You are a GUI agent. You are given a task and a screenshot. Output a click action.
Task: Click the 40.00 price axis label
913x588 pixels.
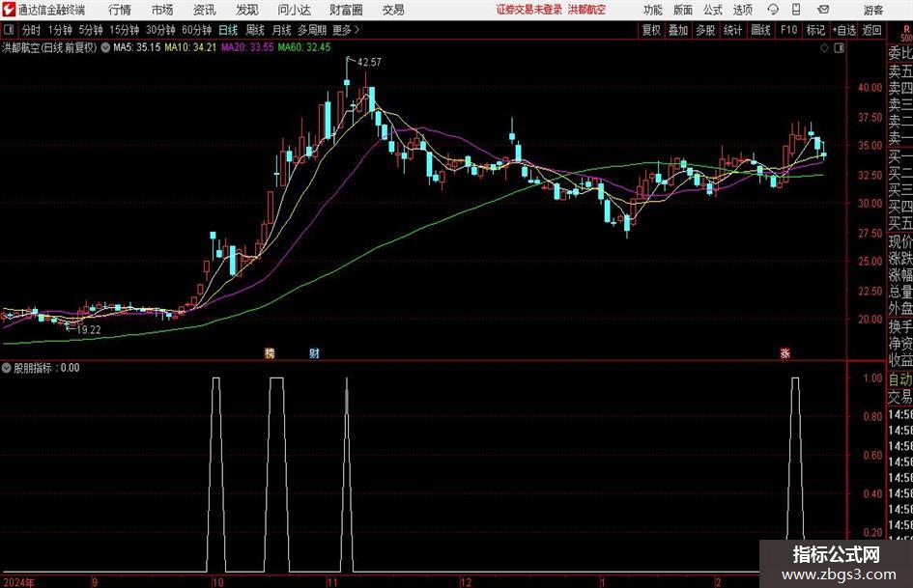point(870,87)
